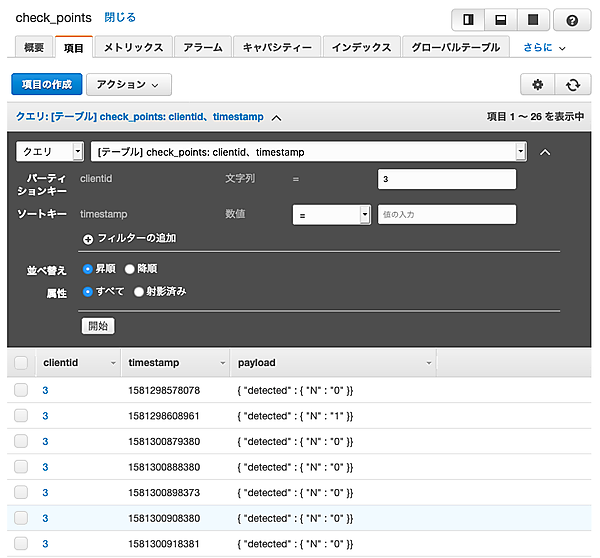Open the sort key operator dropdown

(331, 214)
